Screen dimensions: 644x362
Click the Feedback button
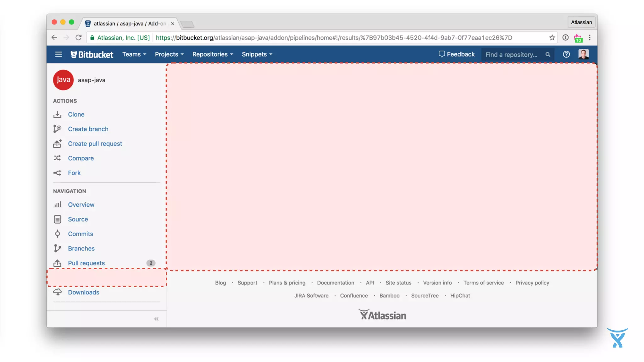[457, 54]
